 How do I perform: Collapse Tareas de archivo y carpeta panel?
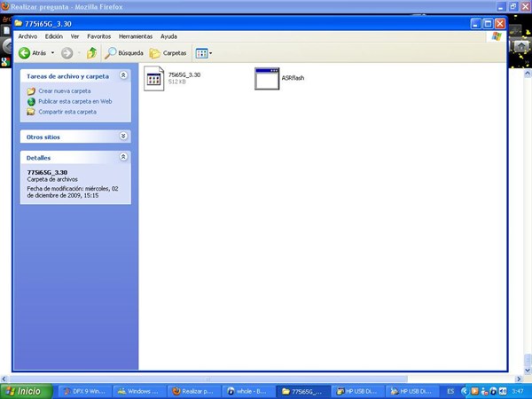click(123, 75)
